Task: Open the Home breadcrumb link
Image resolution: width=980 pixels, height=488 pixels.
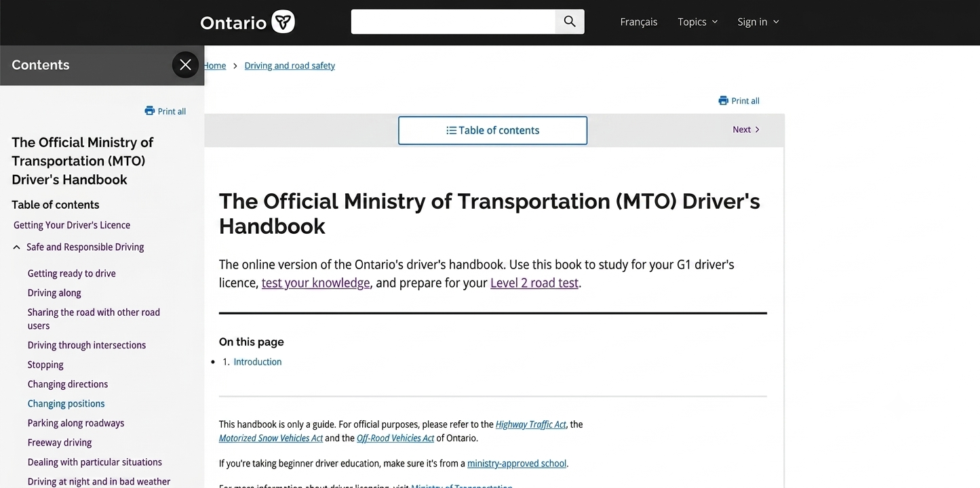Action: tap(215, 66)
